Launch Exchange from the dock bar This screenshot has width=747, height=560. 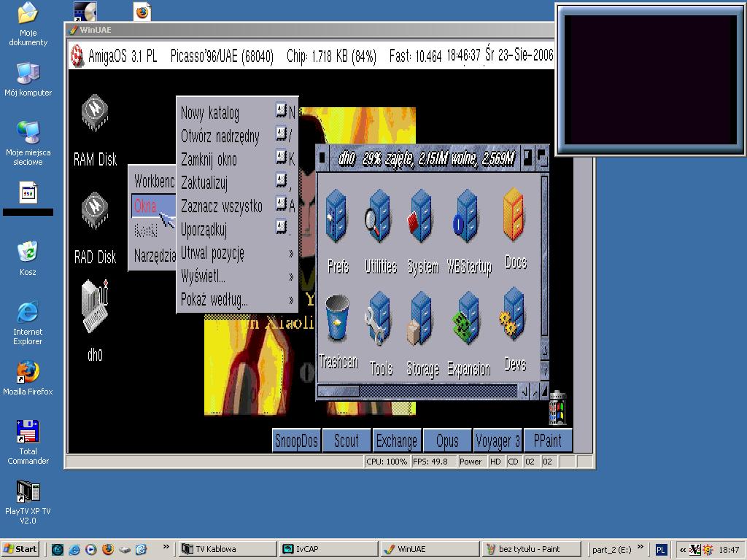(396, 440)
